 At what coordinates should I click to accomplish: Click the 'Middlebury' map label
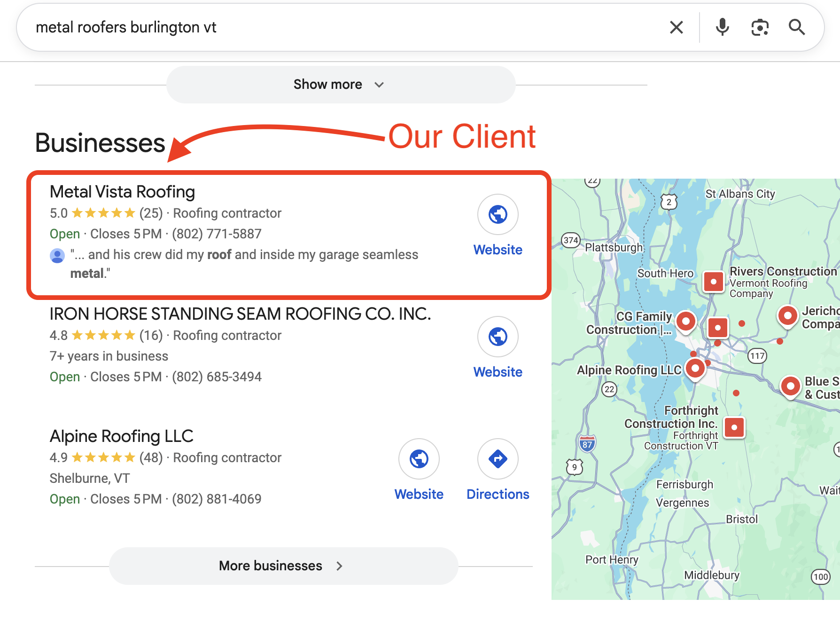tap(712, 575)
